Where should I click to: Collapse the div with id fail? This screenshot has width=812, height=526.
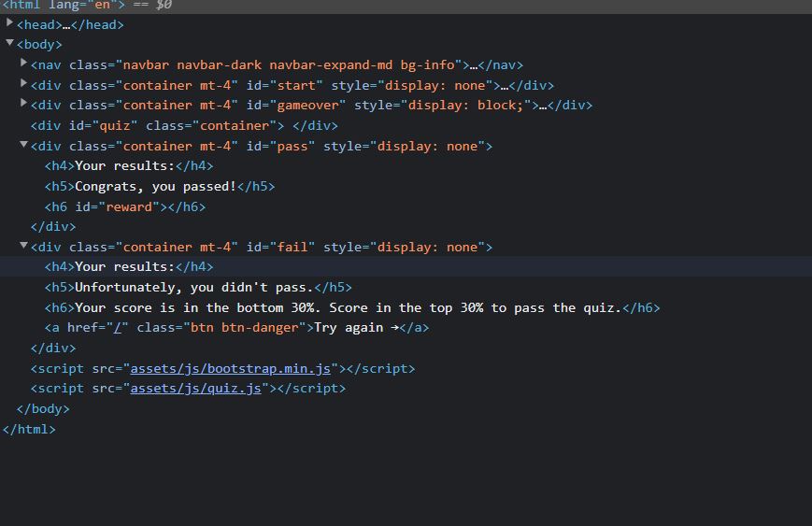click(23, 246)
